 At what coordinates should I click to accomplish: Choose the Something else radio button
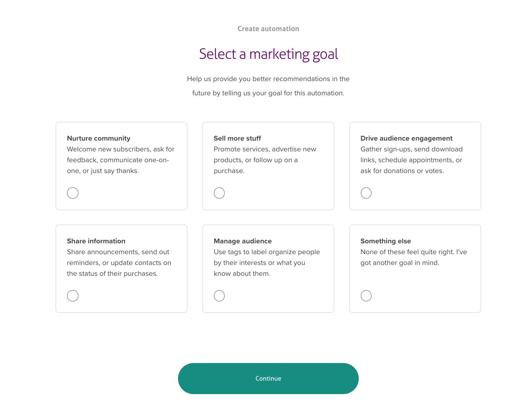[x=366, y=296]
